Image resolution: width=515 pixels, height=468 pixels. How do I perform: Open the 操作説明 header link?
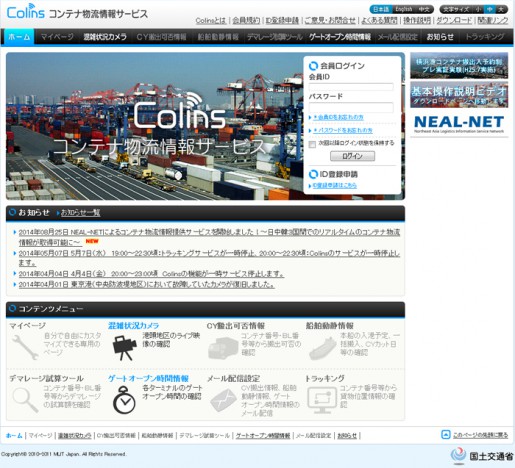(x=417, y=21)
